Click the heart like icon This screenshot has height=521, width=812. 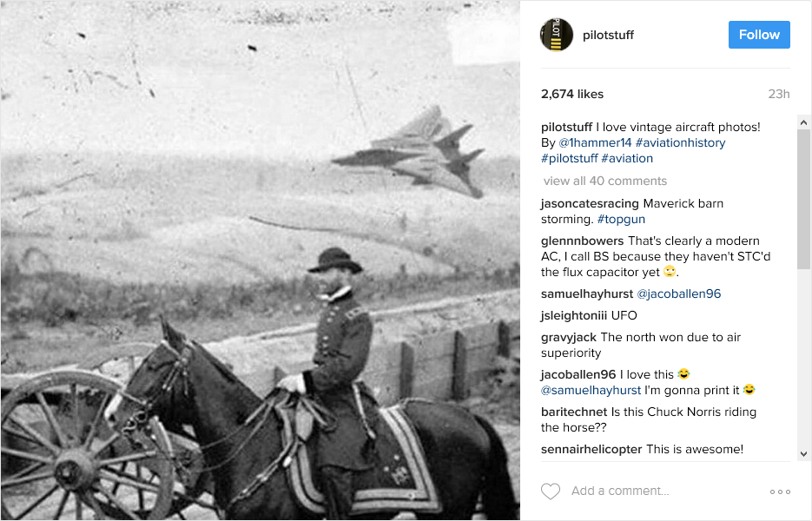(550, 491)
